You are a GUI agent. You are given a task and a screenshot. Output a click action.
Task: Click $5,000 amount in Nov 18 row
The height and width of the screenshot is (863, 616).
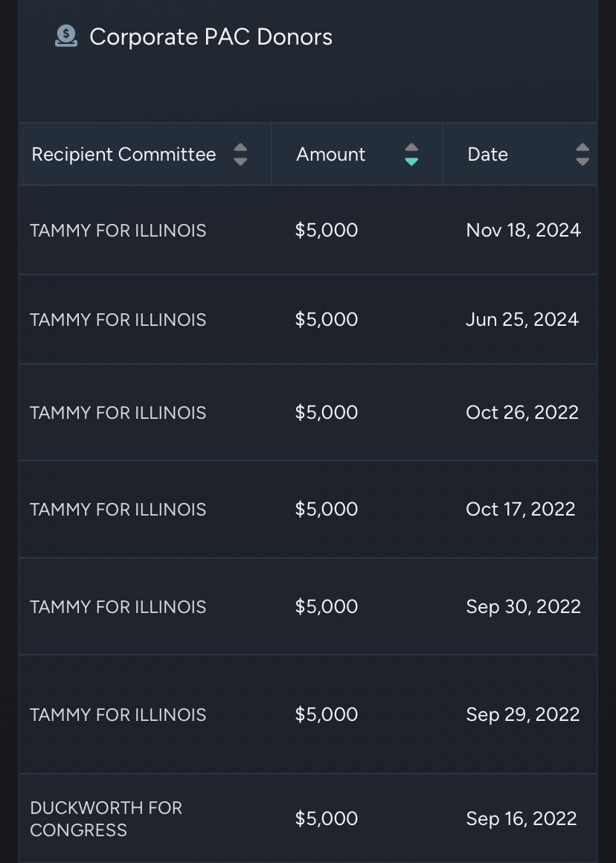327,230
